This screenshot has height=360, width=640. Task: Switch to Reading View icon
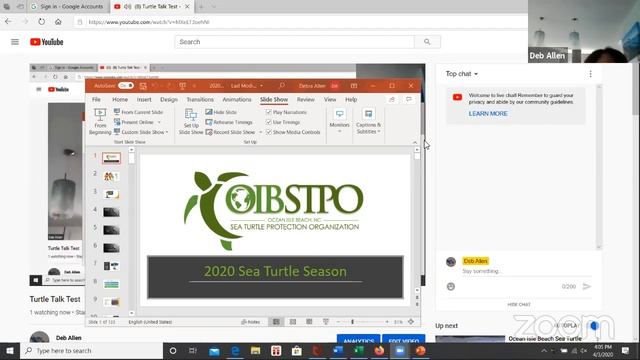click(309, 322)
